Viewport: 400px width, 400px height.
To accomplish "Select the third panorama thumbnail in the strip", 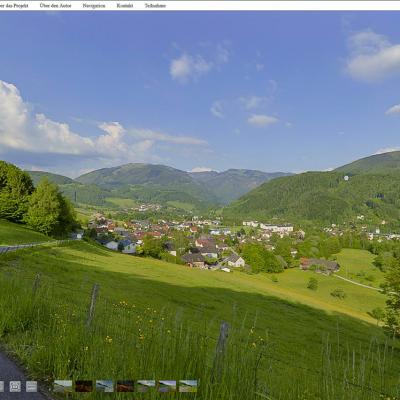I will pyautogui.click(x=105, y=386).
